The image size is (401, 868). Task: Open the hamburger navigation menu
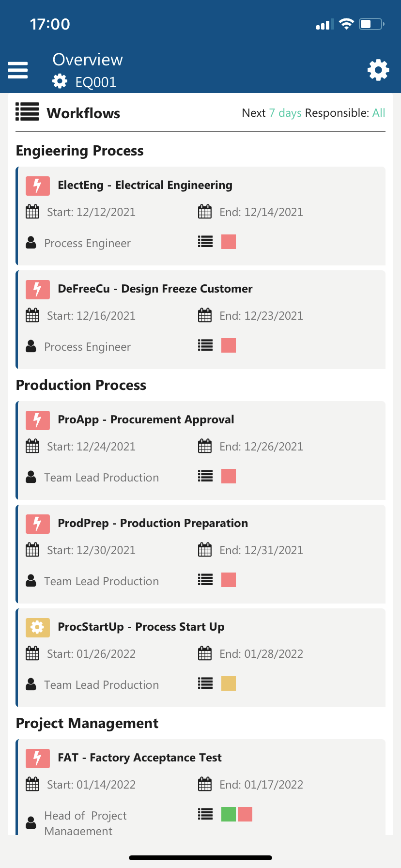[18, 70]
